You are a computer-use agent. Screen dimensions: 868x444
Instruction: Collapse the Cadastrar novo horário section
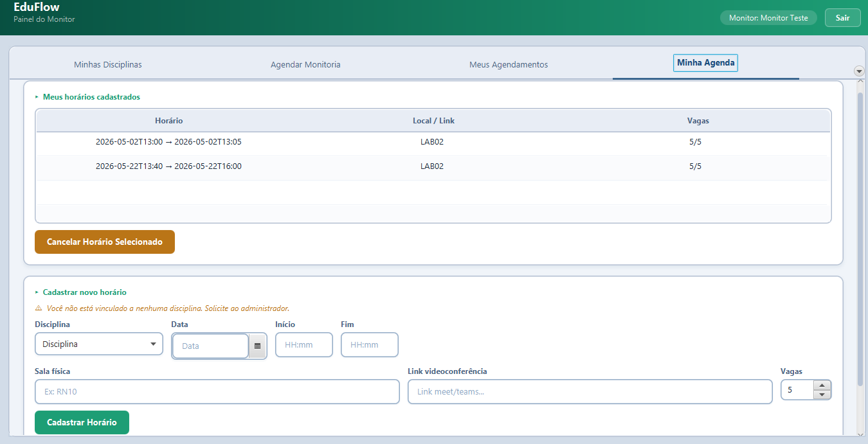pos(37,292)
